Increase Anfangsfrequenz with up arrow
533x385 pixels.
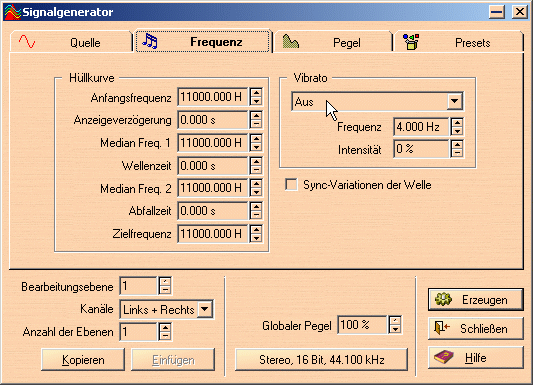[256, 92]
